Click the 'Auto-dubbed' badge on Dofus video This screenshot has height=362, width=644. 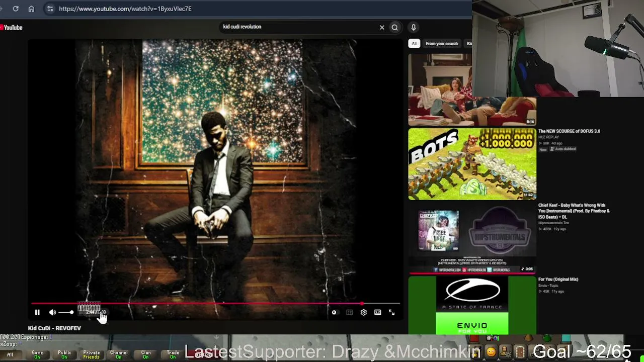[563, 149]
